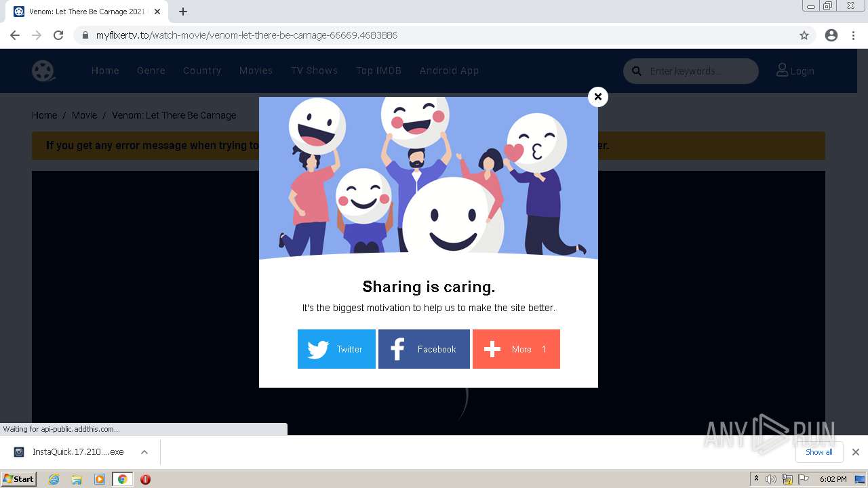Go to Movies section
This screenshot has height=488, width=868.
point(256,70)
